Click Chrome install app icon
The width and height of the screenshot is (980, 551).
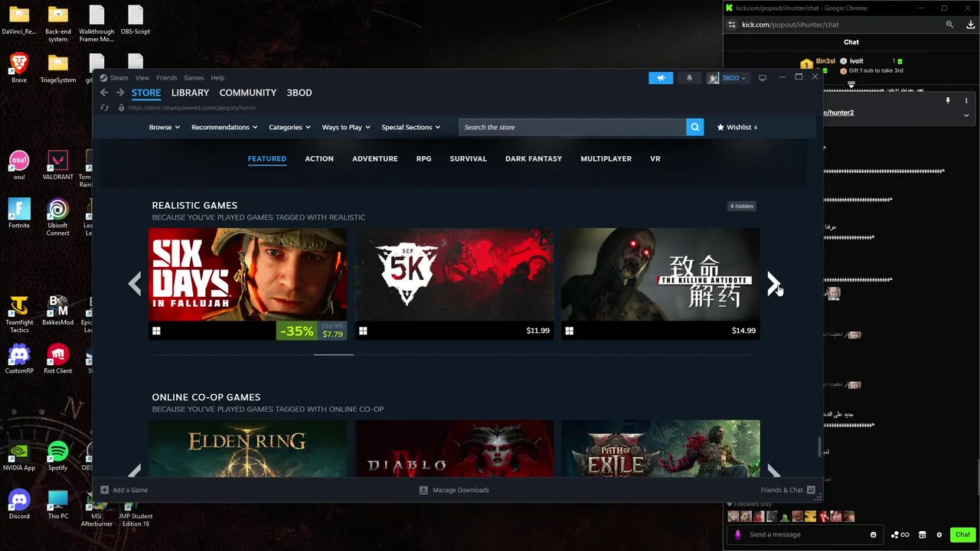tap(971, 24)
